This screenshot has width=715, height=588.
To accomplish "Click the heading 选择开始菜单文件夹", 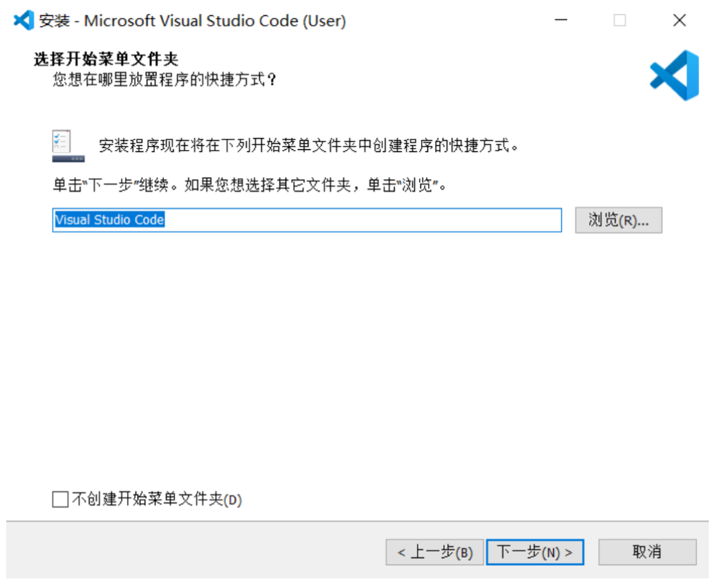I will coord(106,59).
